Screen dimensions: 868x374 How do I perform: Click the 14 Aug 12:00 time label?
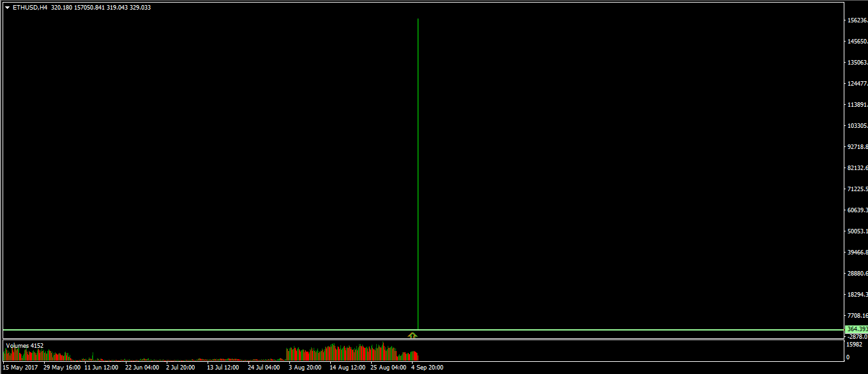pyautogui.click(x=347, y=368)
